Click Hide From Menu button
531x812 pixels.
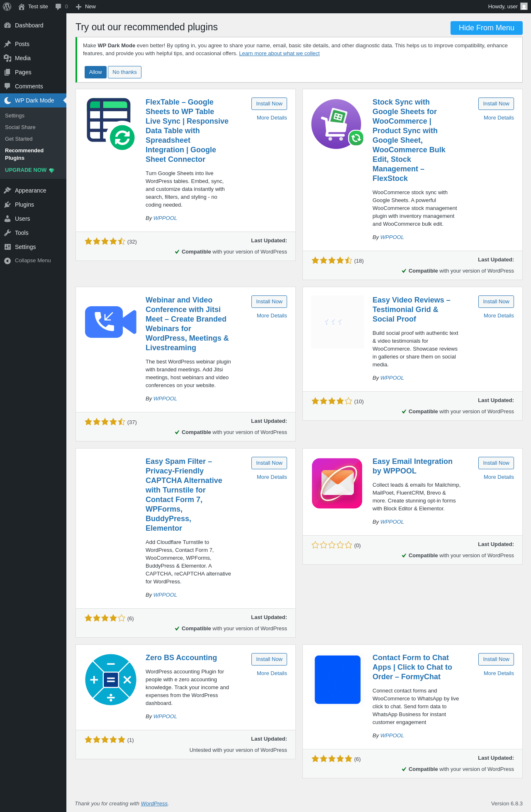pos(486,28)
